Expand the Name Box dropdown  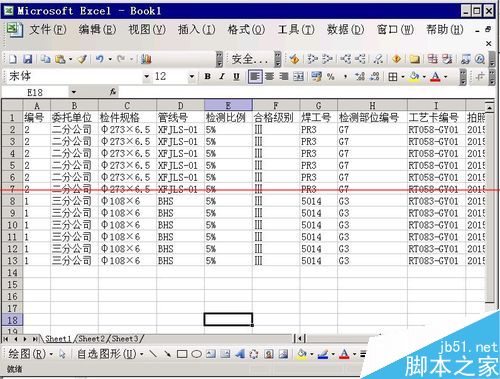tap(74, 92)
